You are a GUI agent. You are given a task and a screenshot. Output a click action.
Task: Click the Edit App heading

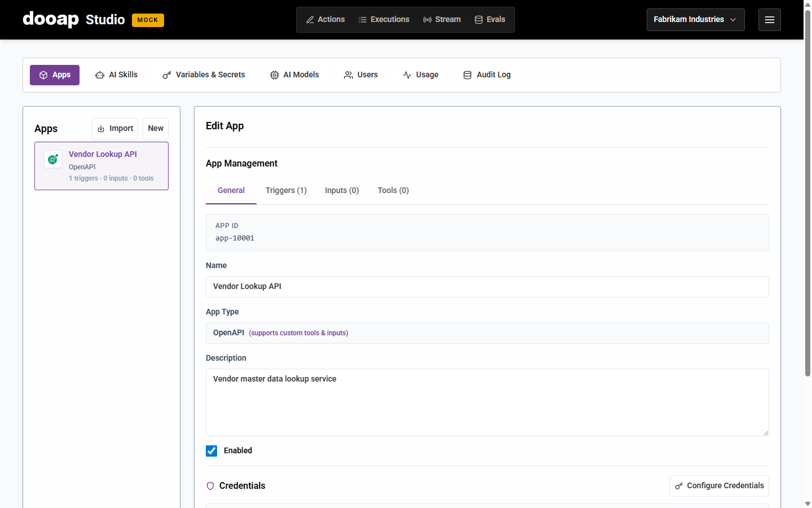[225, 126]
